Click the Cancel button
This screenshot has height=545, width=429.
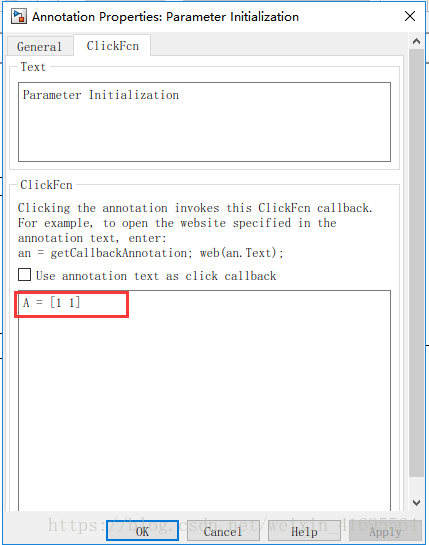(223, 531)
